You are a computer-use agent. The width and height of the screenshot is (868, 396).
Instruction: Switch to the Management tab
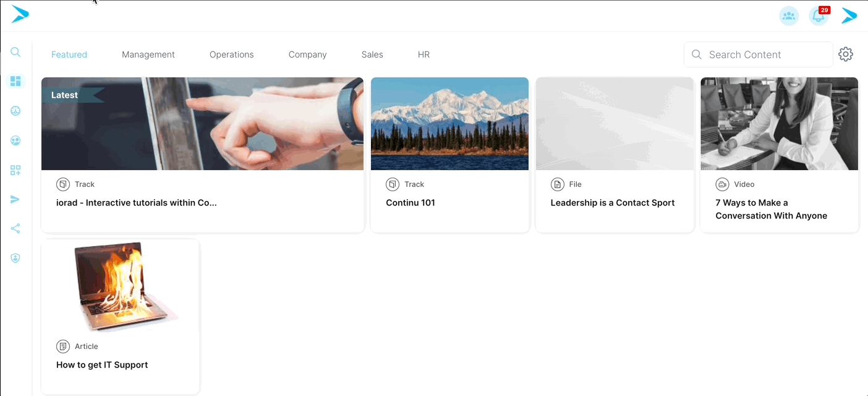[x=148, y=54]
